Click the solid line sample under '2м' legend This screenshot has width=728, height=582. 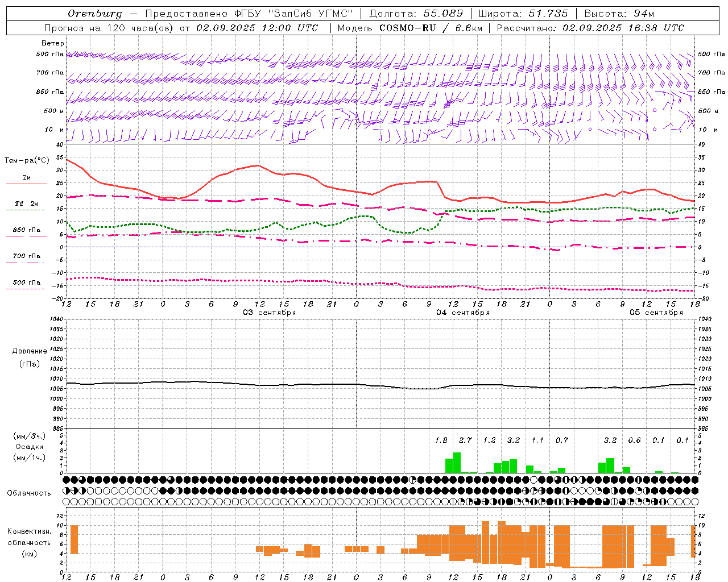(26, 184)
